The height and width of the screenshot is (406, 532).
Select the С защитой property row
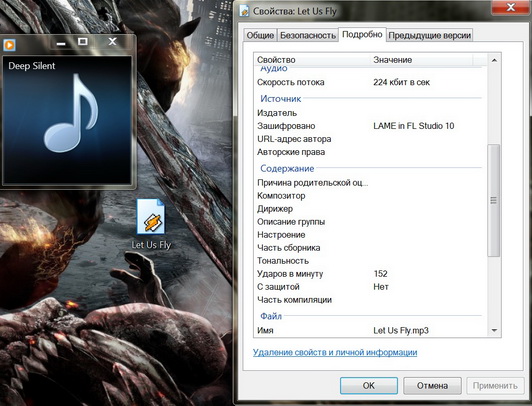pyautogui.click(x=370, y=287)
